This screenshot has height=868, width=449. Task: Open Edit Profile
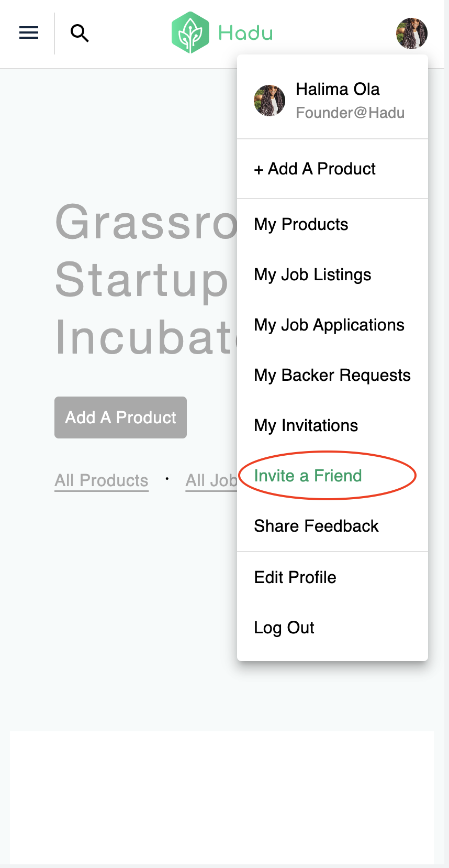click(x=295, y=577)
